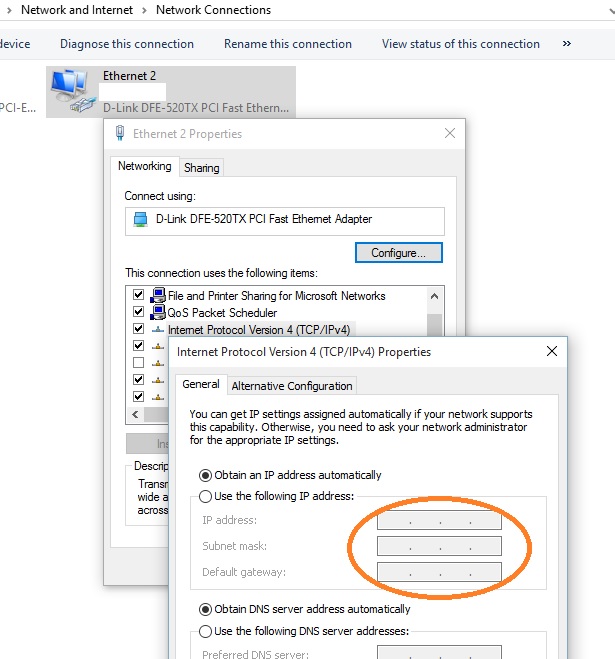This screenshot has height=659, width=615.
Task: Click the File and Printer Sharing icon
Action: click(x=158, y=295)
